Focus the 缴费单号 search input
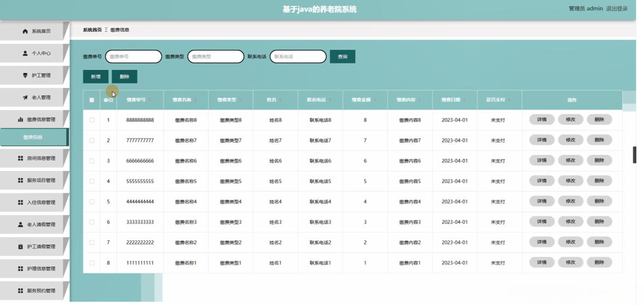Screen dimensions: 644x305 tap(133, 56)
